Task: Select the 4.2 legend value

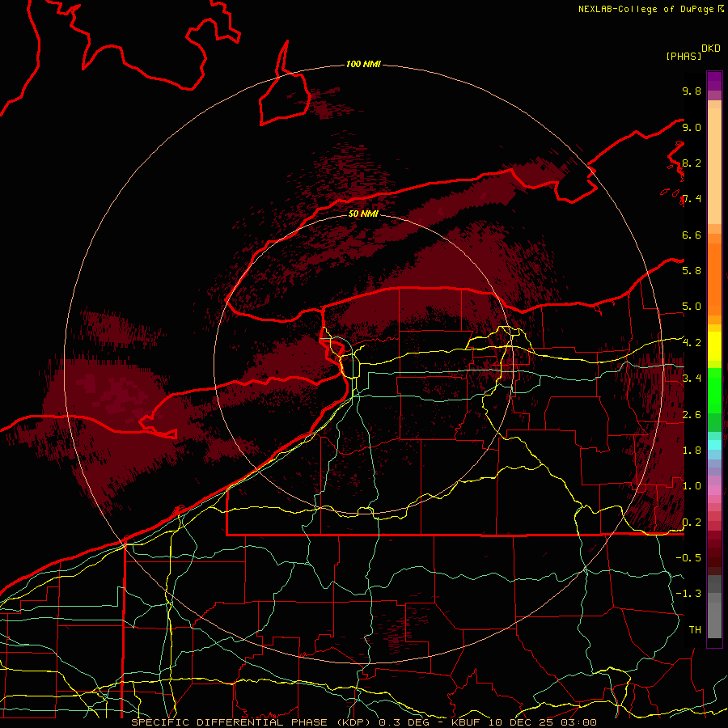Action: tap(692, 343)
